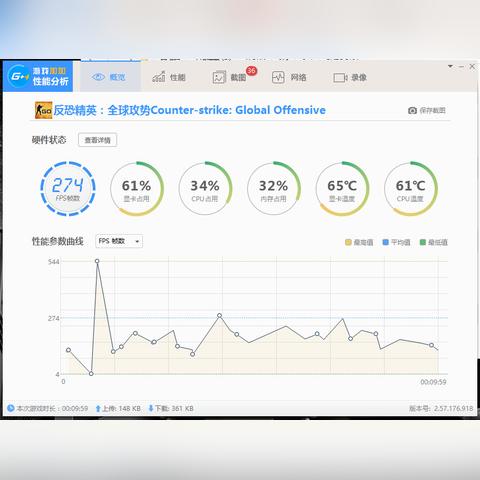Click the eye icon on overview tab

point(98,77)
